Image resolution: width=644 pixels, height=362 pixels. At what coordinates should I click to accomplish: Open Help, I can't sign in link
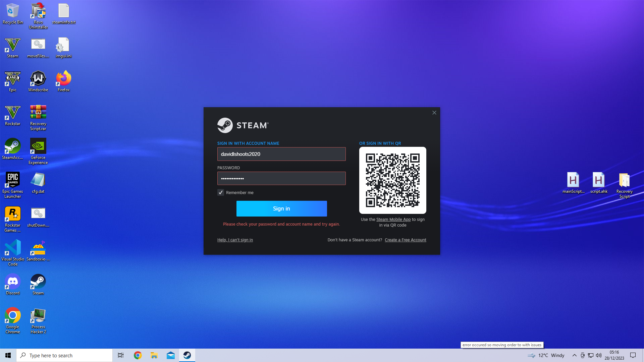(235, 240)
